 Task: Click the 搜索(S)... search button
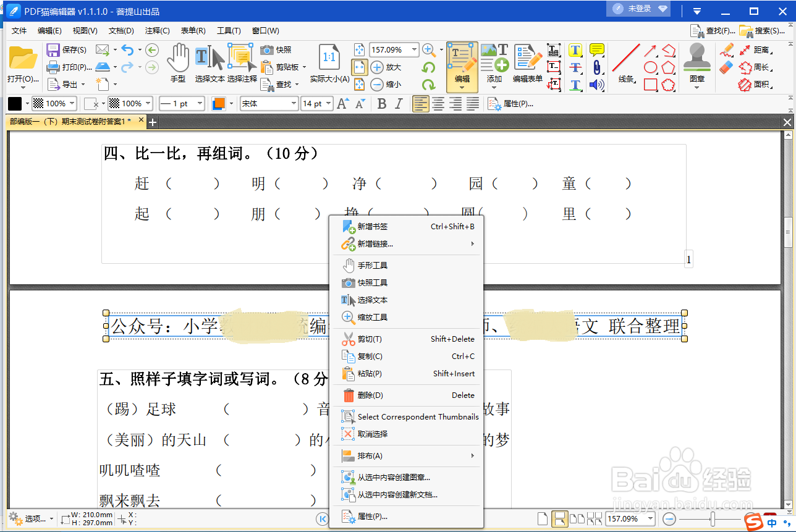tap(763, 31)
